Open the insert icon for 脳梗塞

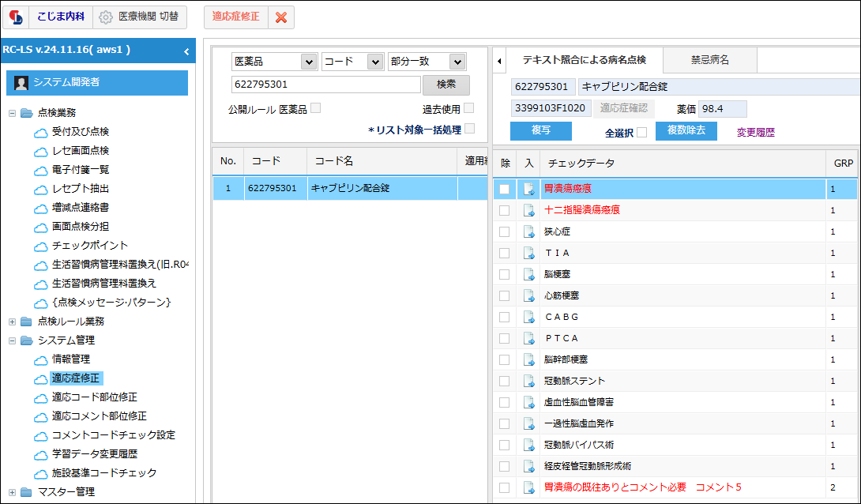[528, 274]
